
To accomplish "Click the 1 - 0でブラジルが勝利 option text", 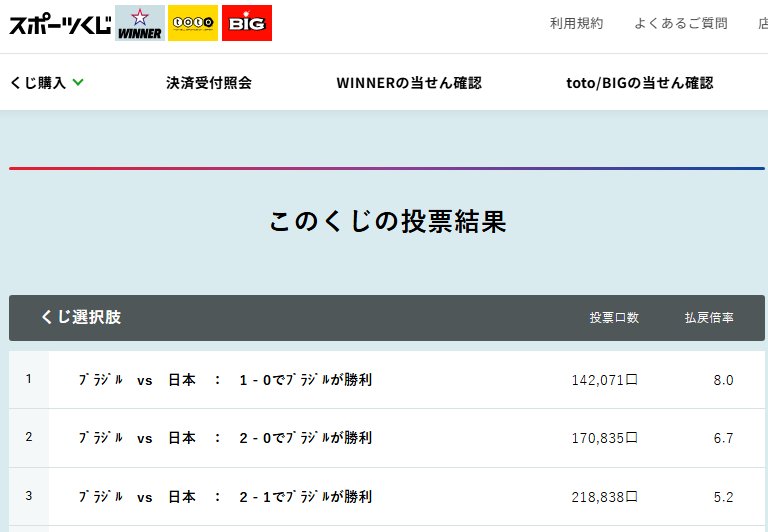I will 306,380.
